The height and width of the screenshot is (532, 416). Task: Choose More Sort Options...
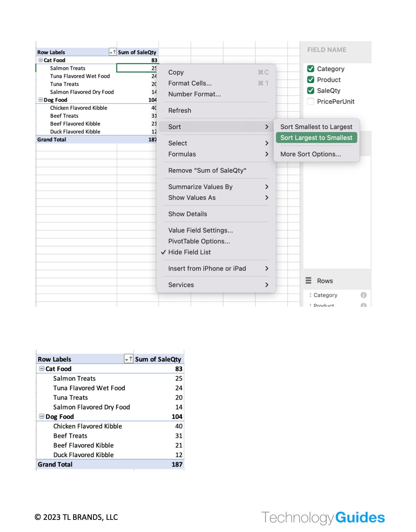[310, 154]
